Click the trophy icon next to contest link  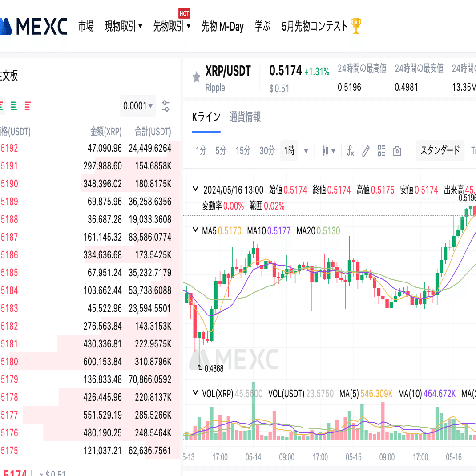pyautogui.click(x=355, y=26)
